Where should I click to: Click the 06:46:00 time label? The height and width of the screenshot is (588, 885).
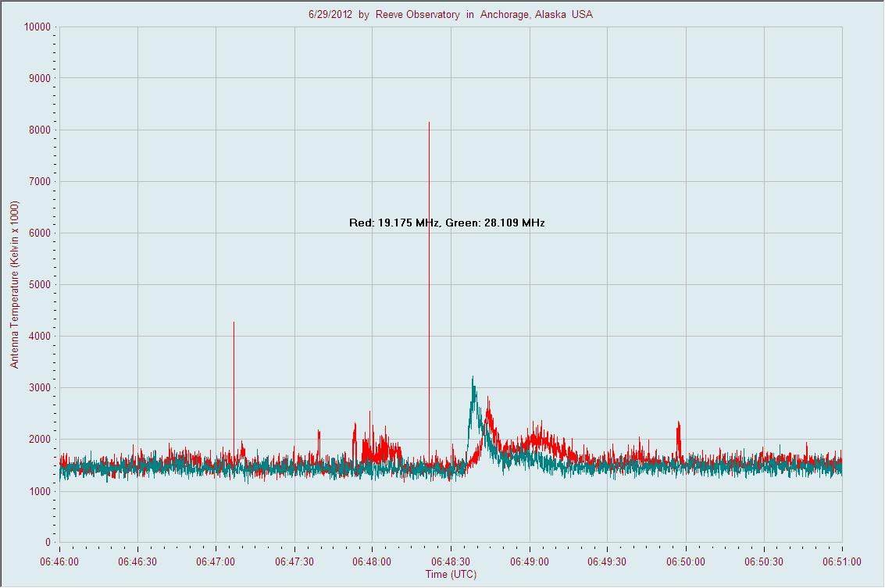[59, 561]
